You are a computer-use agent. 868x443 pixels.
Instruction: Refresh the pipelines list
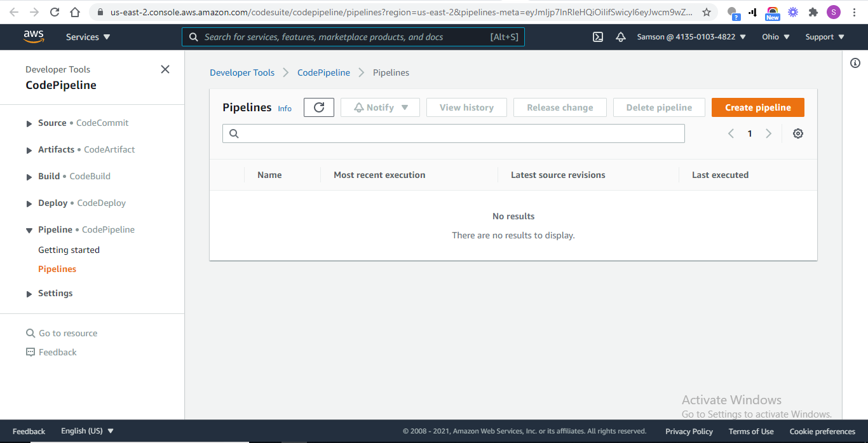(x=318, y=107)
